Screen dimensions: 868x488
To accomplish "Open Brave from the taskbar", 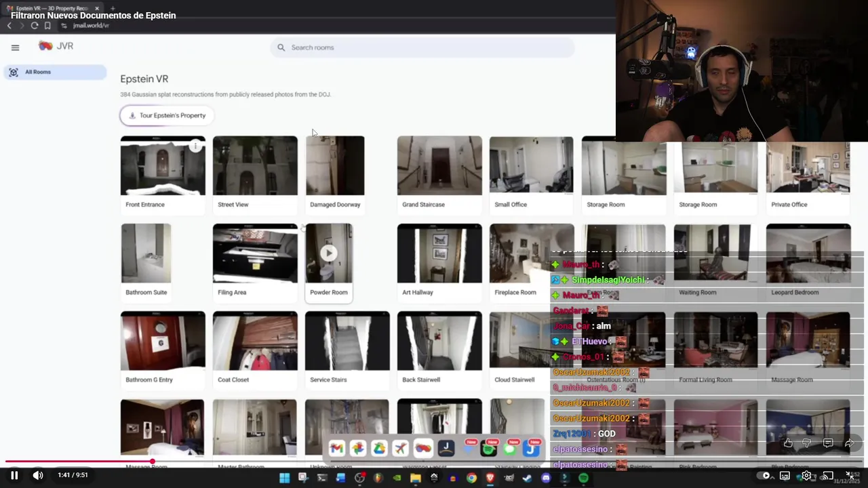I will (490, 479).
